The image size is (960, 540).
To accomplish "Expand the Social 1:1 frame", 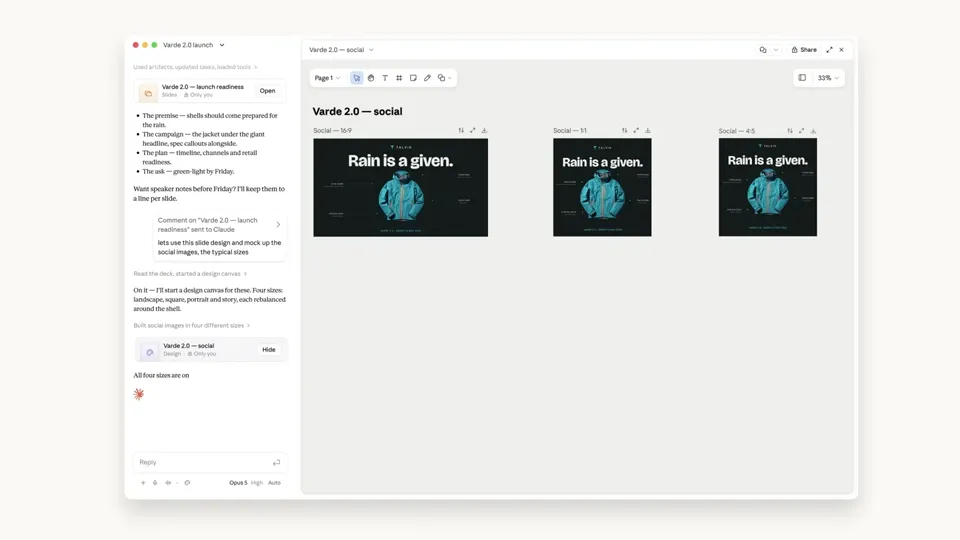I will click(x=636, y=130).
